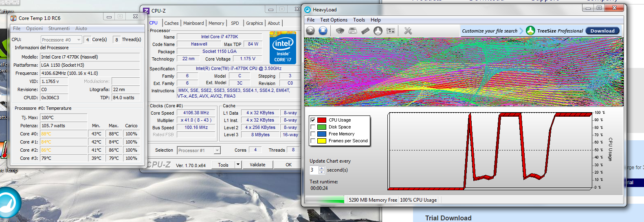Image resolution: width=644 pixels, height=222 pixels.
Task: Switch to the Caches tab
Action: click(x=171, y=23)
